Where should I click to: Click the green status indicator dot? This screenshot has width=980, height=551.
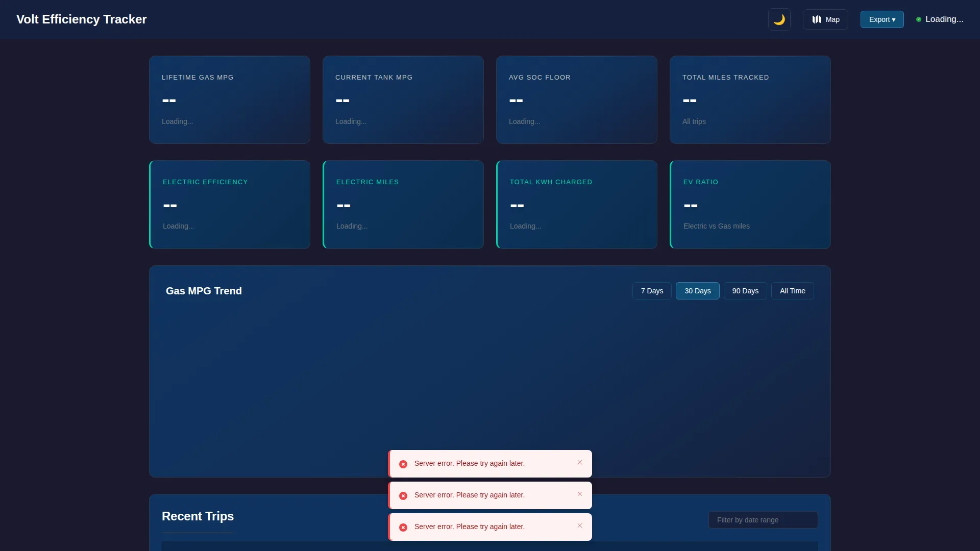(919, 19)
